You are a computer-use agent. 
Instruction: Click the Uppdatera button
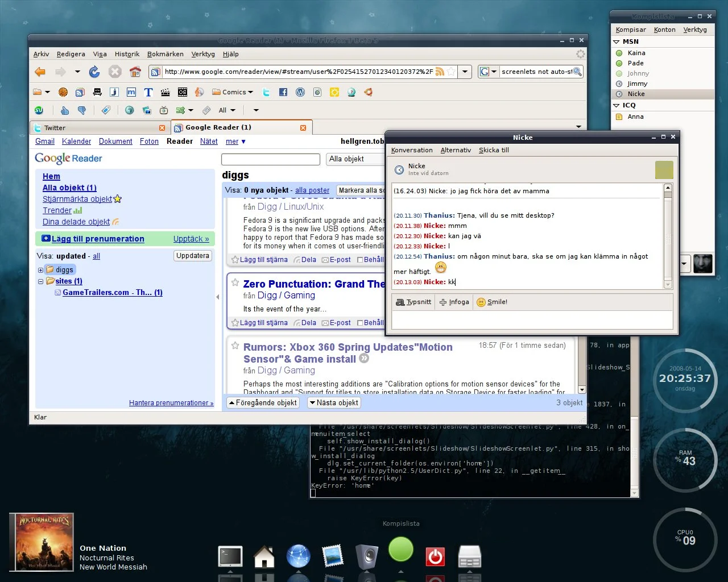[x=193, y=256]
